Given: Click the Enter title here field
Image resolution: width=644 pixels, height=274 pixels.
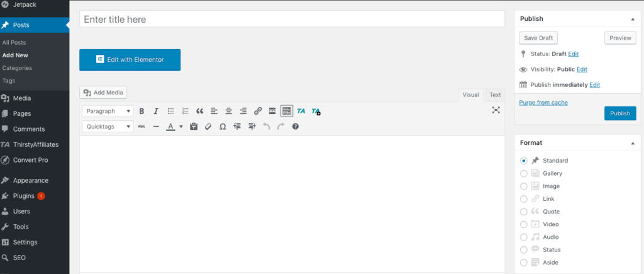Looking at the screenshot, I should tap(292, 20).
